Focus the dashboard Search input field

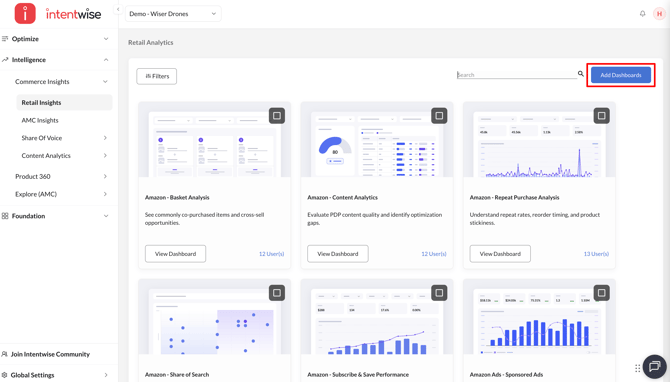pos(517,75)
